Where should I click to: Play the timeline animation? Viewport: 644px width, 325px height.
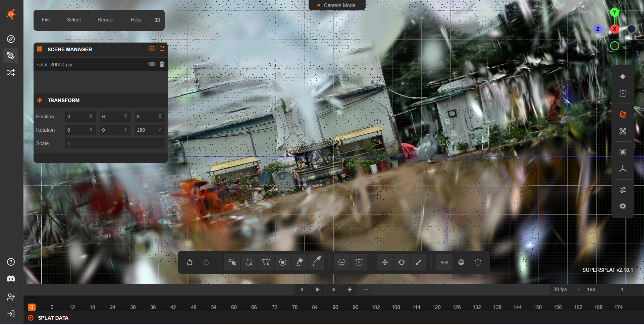(318, 289)
